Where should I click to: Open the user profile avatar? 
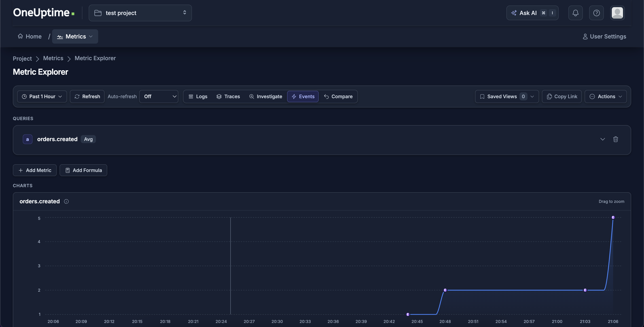point(617,13)
